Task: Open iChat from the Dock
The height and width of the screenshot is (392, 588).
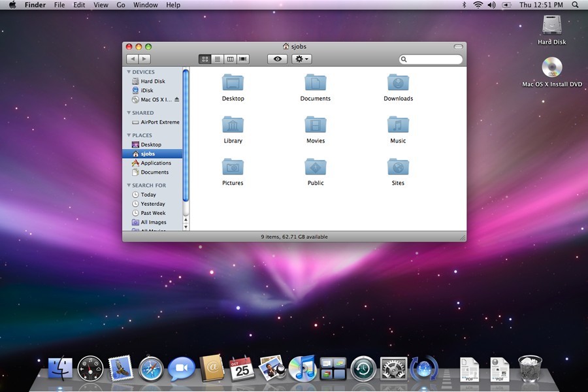Action: [x=181, y=368]
